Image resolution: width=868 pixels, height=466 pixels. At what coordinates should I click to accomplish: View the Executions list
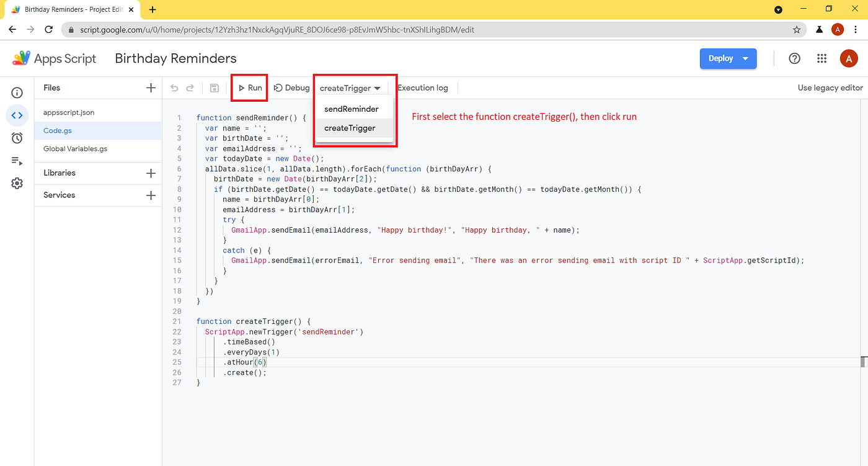(x=17, y=161)
